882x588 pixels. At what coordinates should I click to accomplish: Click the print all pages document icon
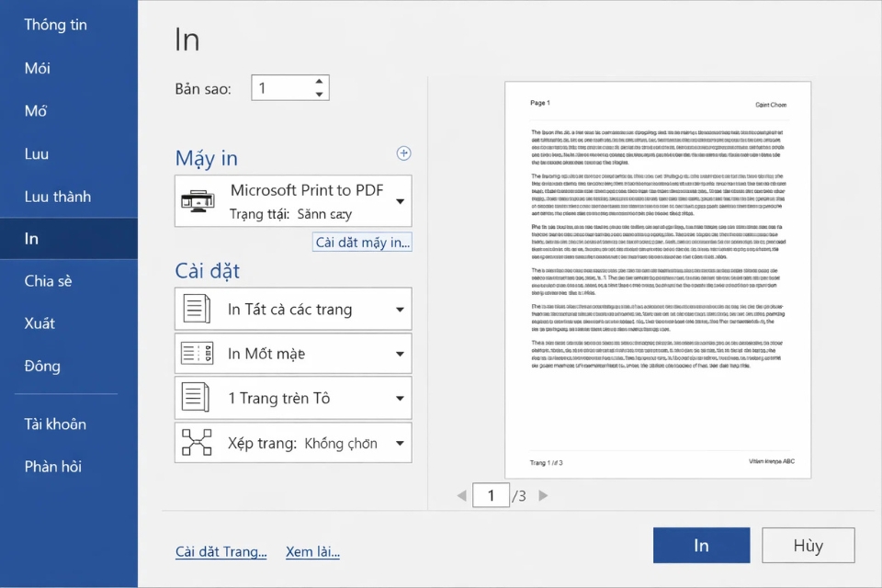coord(196,309)
